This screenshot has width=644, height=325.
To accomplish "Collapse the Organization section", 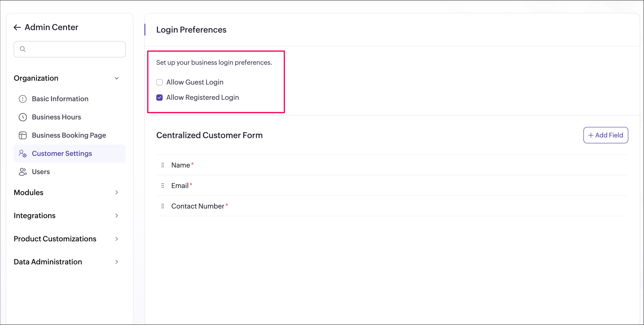I will (x=116, y=78).
